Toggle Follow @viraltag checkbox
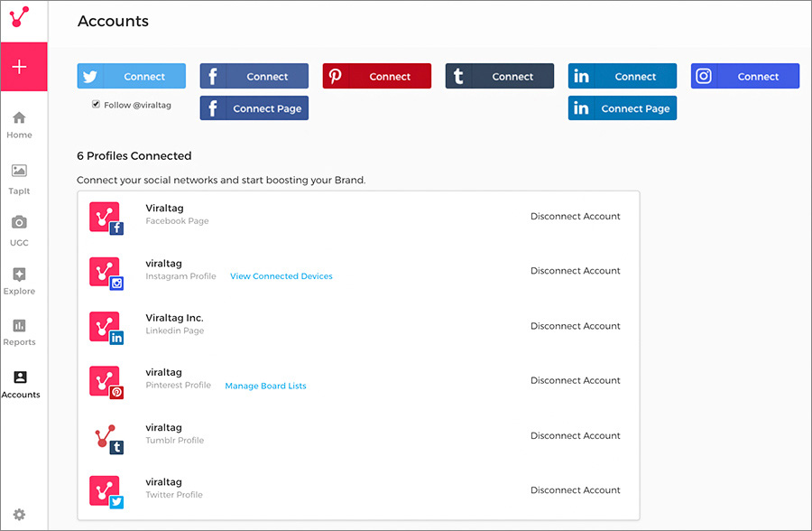 click(96, 104)
